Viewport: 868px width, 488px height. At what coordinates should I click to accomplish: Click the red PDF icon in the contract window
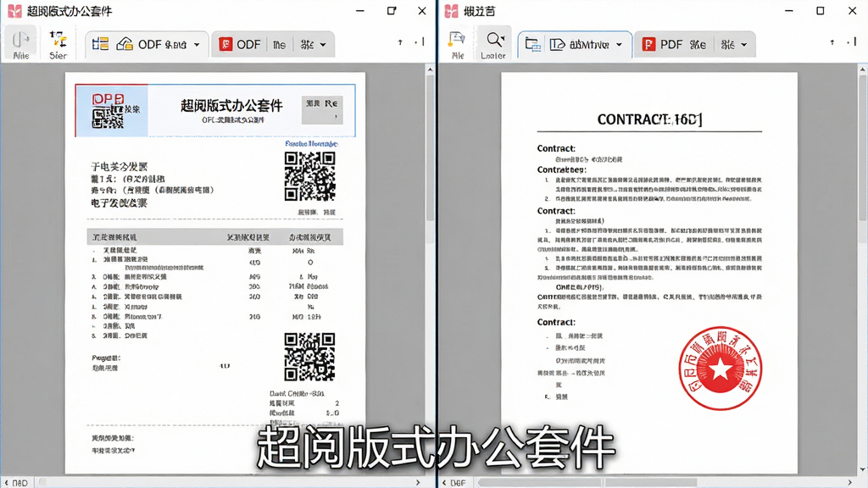[648, 44]
